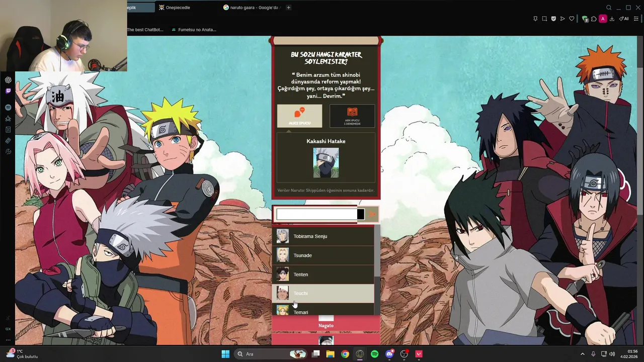Expand the system tray hidden icons chevron
644x362 pixels.
coord(583,354)
